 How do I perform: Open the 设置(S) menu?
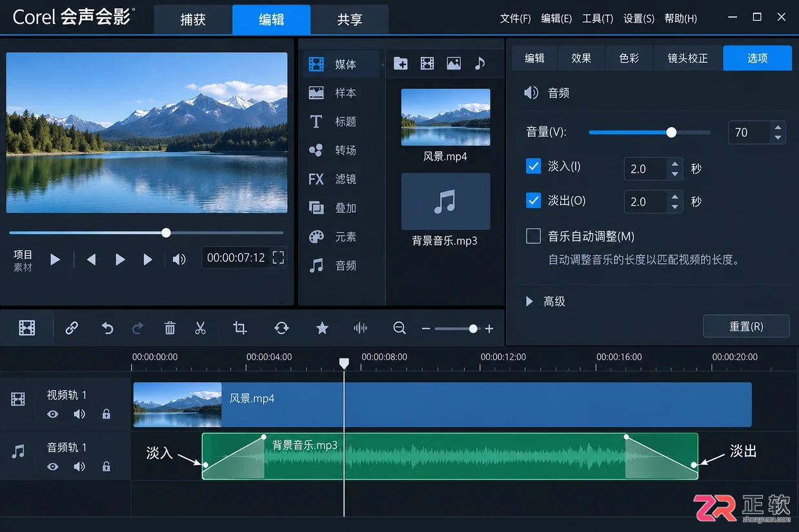[x=639, y=19]
